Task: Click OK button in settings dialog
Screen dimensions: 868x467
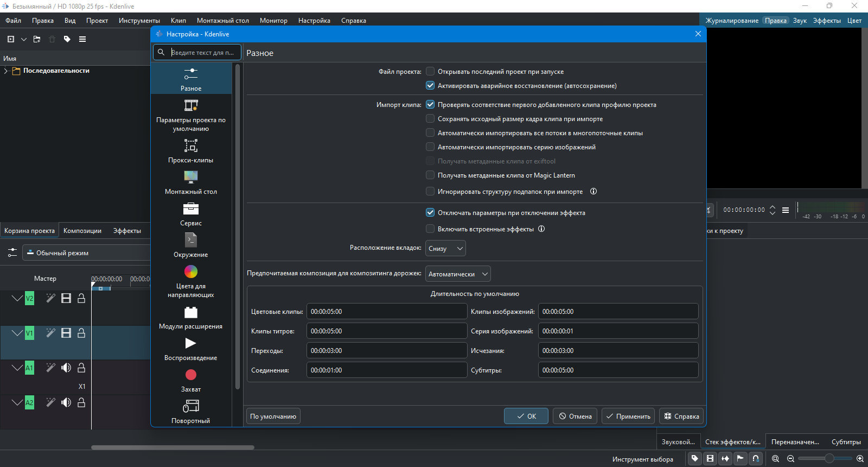Action: 526,416
